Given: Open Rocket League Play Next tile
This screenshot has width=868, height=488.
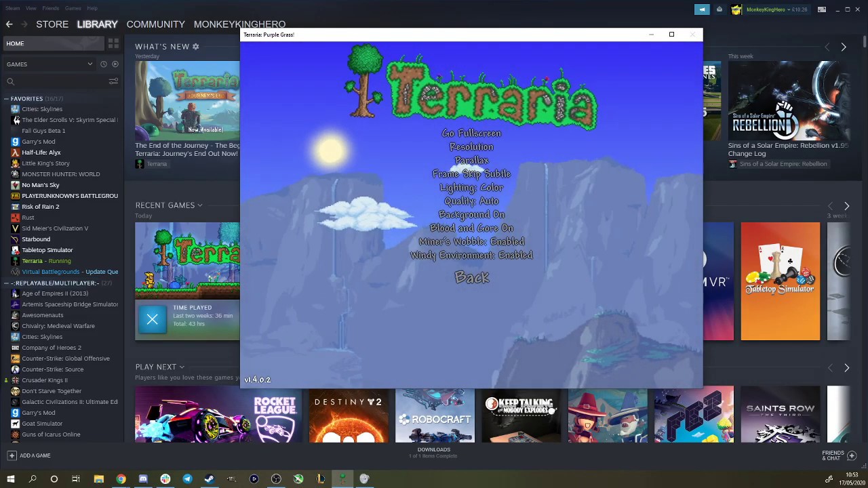Looking at the screenshot, I should point(218,414).
